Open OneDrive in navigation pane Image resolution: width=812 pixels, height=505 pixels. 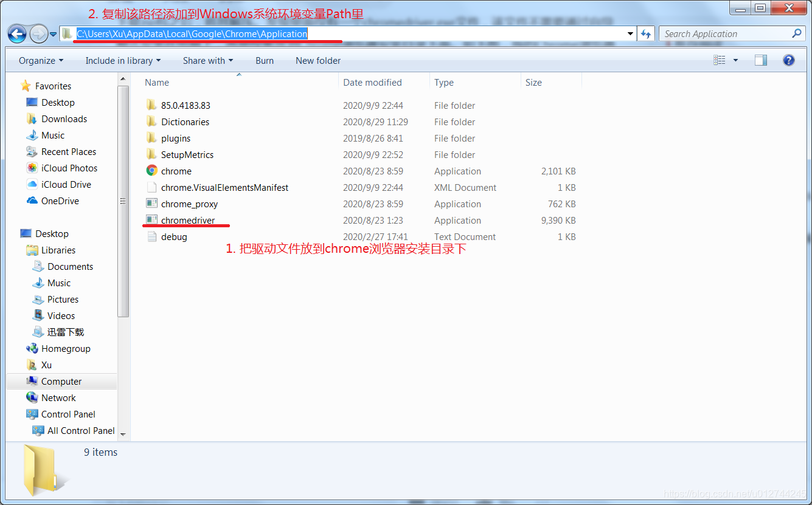coord(60,201)
